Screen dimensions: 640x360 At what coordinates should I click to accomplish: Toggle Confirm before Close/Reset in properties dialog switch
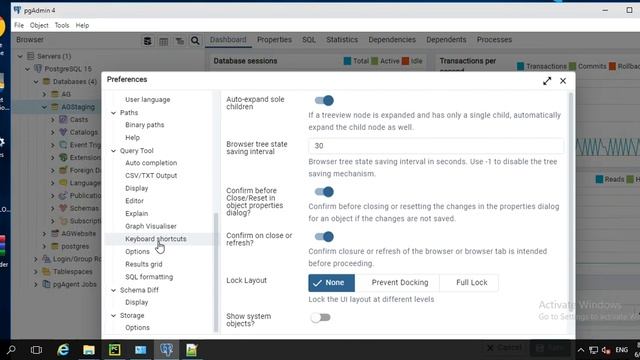[x=324, y=192]
